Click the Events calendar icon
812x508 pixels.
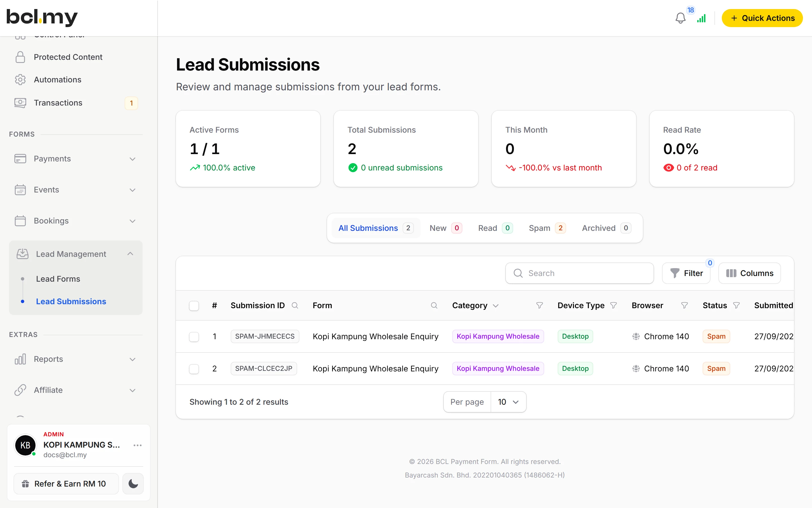click(20, 190)
